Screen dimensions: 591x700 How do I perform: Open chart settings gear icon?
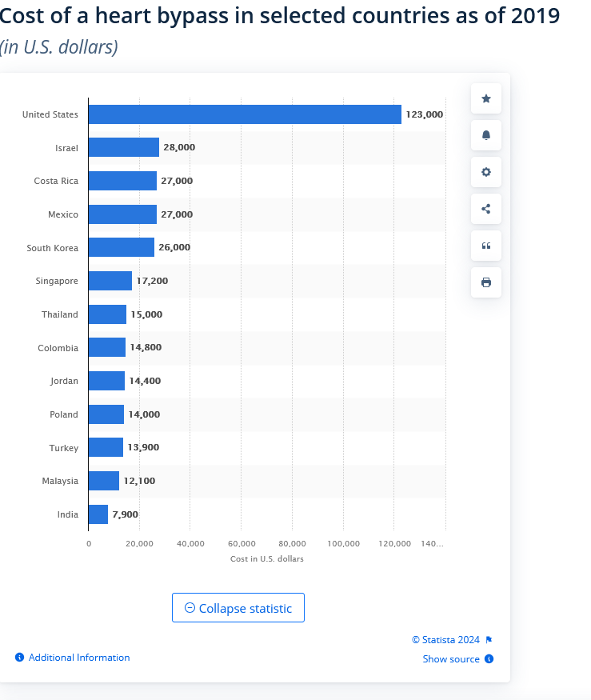pyautogui.click(x=486, y=172)
